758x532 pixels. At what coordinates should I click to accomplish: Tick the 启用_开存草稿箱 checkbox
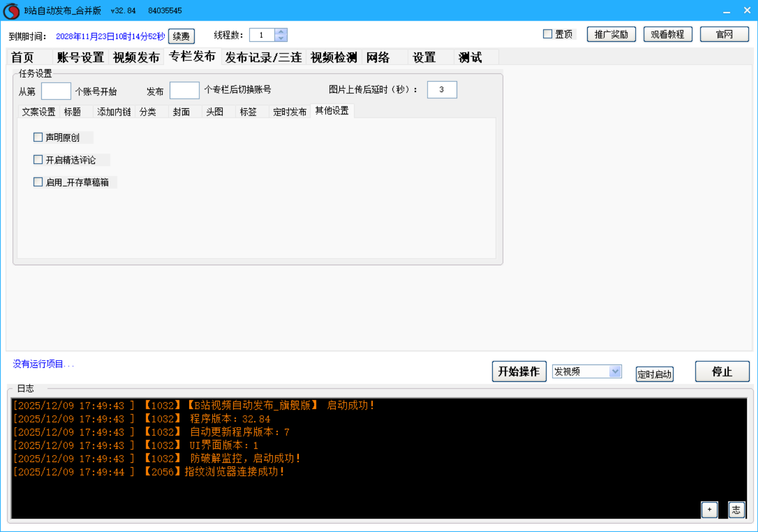[x=39, y=182]
